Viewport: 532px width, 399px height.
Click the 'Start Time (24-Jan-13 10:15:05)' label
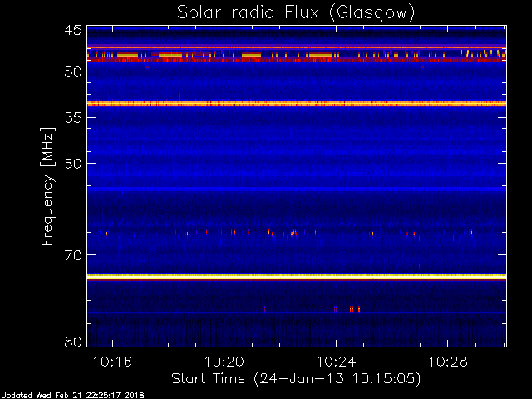point(296,379)
